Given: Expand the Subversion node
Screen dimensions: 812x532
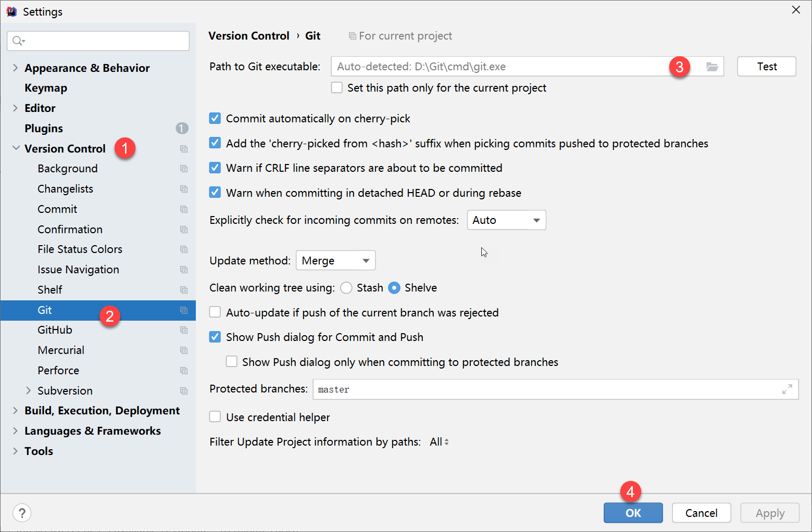Looking at the screenshot, I should click(x=28, y=390).
